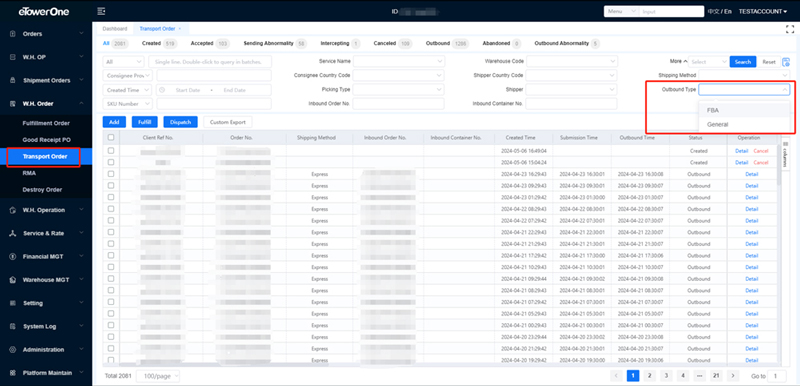Filter by Outbound Abnormality status tab
The height and width of the screenshot is (386, 800).
pos(567,43)
